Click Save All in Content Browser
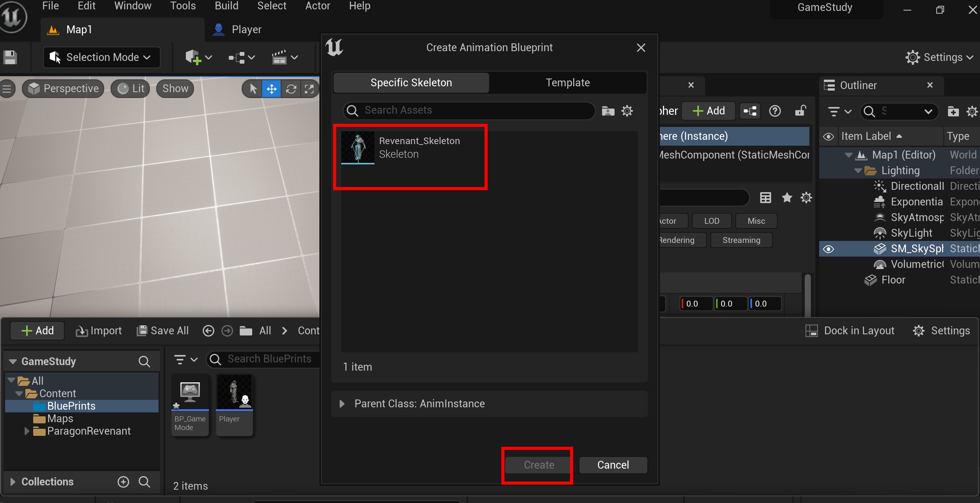 (162, 331)
